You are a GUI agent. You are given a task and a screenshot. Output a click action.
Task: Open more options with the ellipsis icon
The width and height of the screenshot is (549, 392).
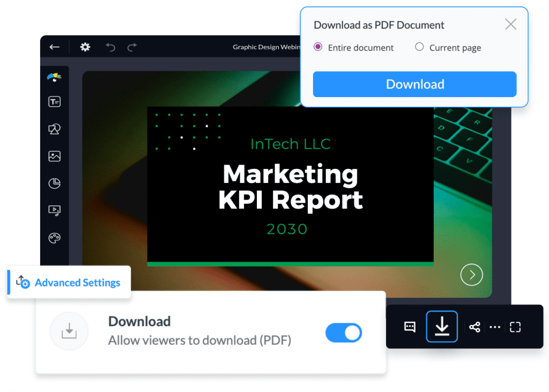[x=494, y=326]
